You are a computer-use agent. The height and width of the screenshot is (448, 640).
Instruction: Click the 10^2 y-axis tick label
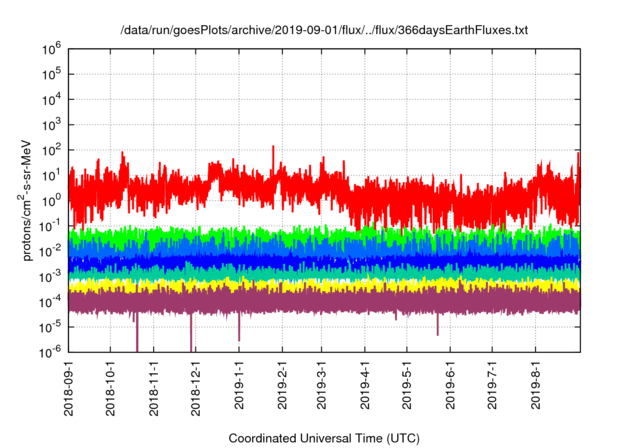click(x=51, y=150)
